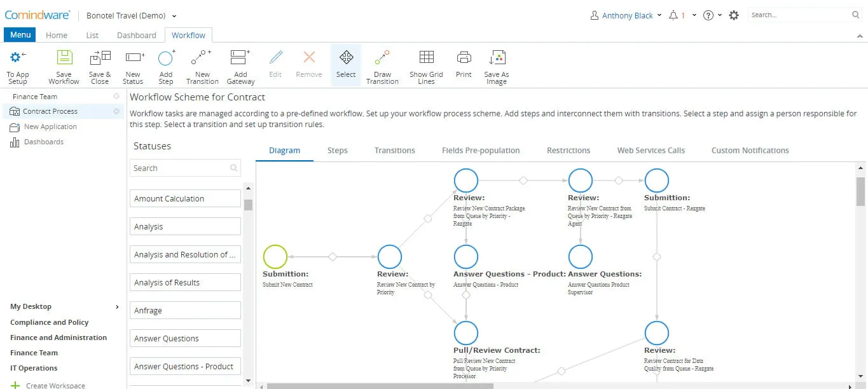
Task: Add Step to the workflow
Action: [x=166, y=67]
